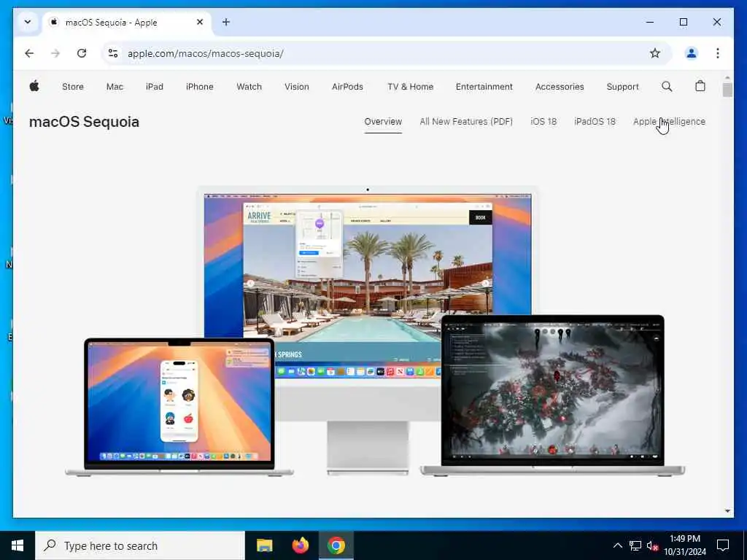Click the left MacBook Air image
Screen dimensions: 747x560
[179, 407]
